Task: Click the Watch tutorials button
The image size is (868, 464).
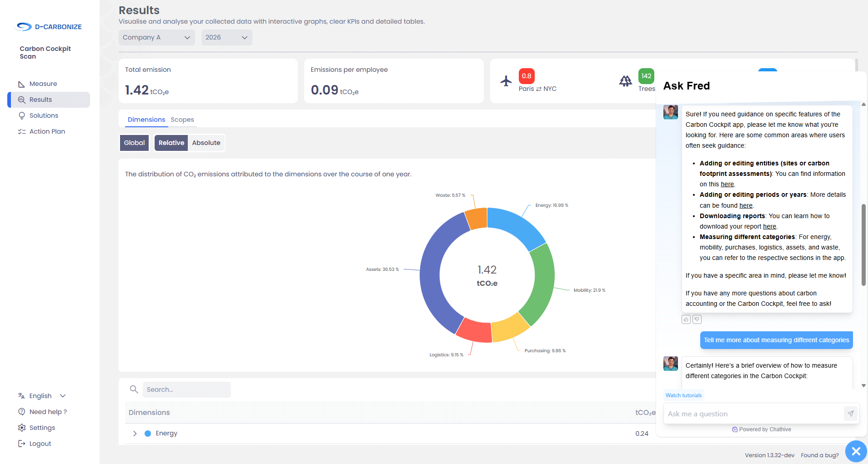Action: pos(683,395)
